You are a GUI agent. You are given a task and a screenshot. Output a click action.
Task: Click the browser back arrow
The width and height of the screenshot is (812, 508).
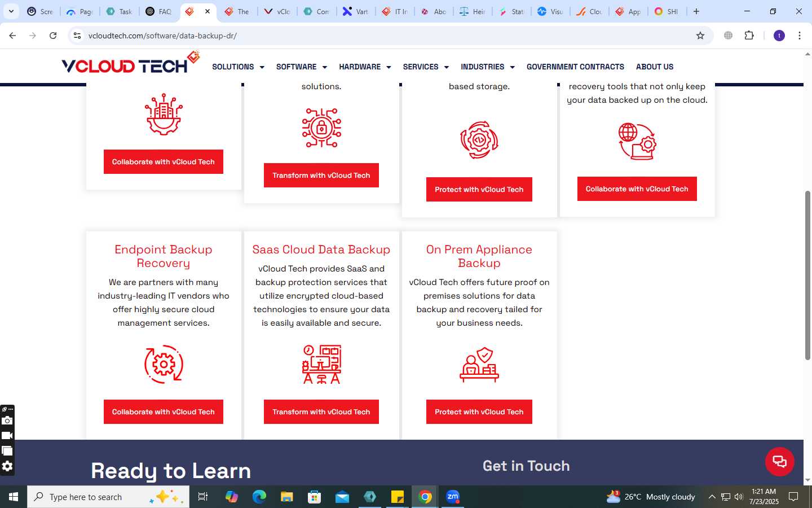(12, 36)
